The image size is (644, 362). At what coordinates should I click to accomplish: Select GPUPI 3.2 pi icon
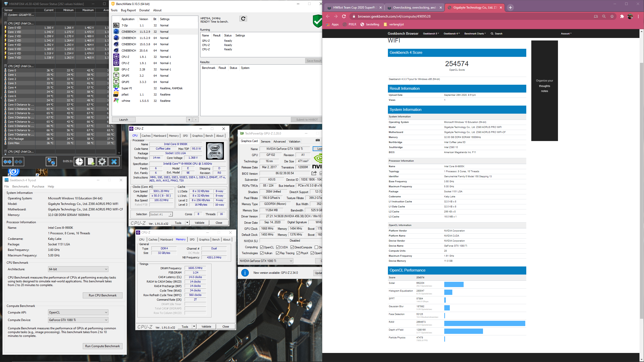pos(116,76)
